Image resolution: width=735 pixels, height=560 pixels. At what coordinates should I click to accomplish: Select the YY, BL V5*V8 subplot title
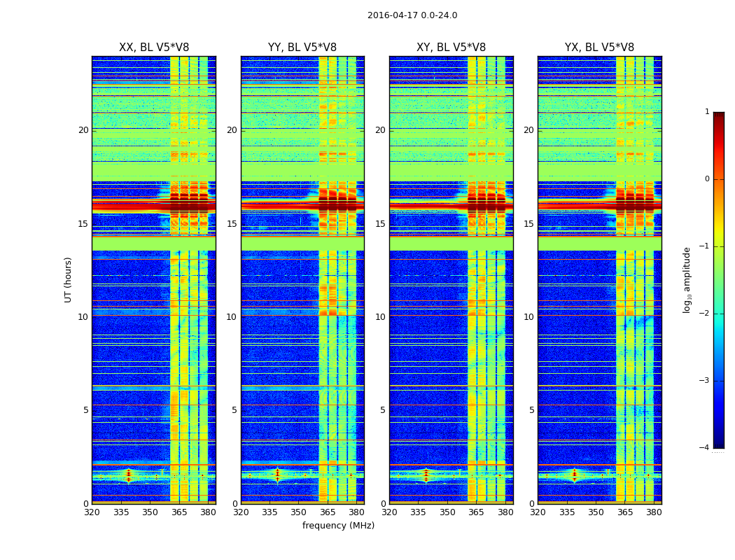pos(302,48)
